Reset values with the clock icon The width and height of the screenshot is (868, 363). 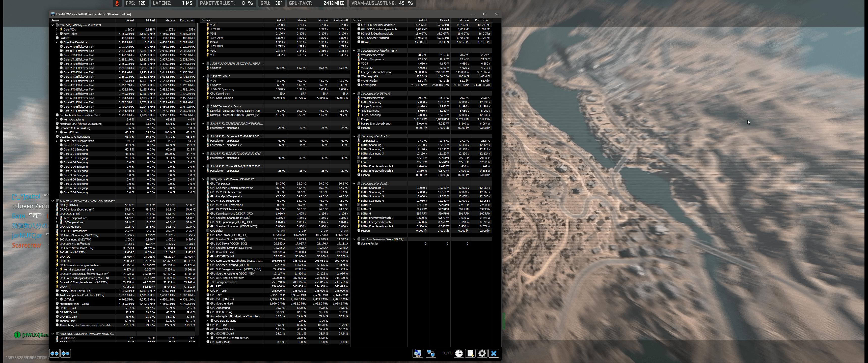[459, 353]
